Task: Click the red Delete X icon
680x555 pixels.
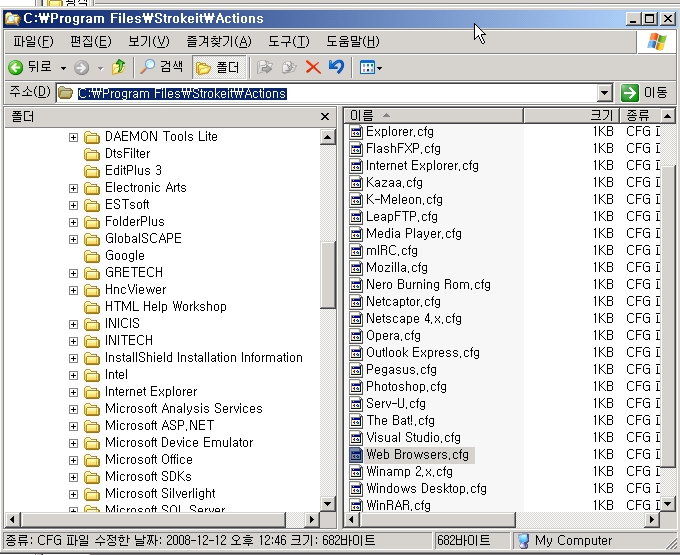Action: point(313,67)
